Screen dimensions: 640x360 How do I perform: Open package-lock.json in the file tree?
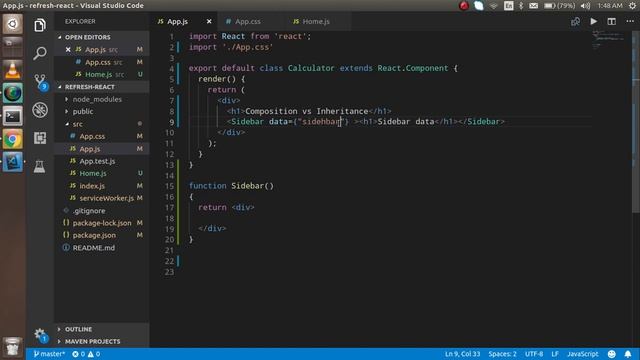coord(102,223)
